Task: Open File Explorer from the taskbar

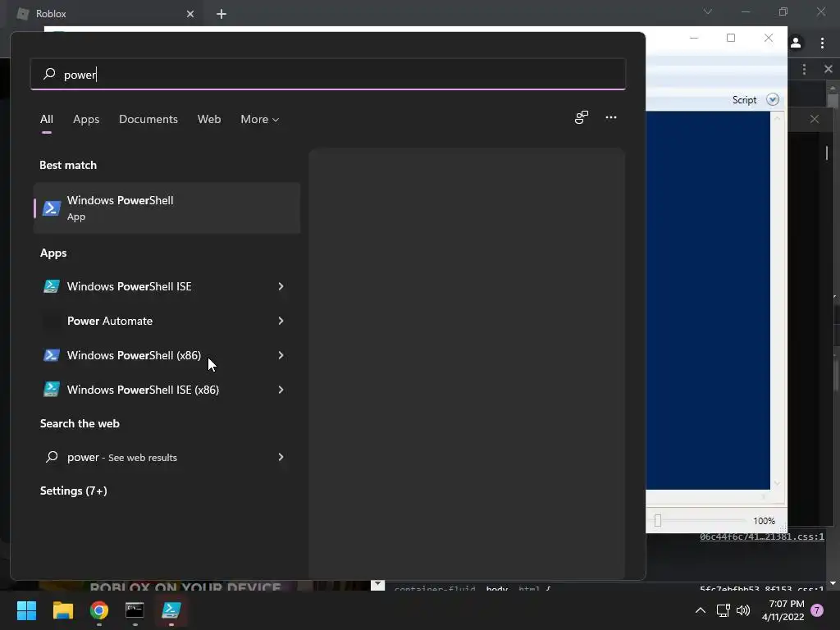Action: (62, 610)
